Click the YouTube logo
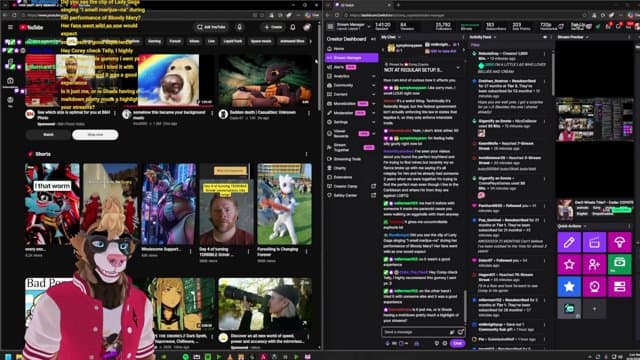Screen dimensions: 640x360 [x=31, y=27]
